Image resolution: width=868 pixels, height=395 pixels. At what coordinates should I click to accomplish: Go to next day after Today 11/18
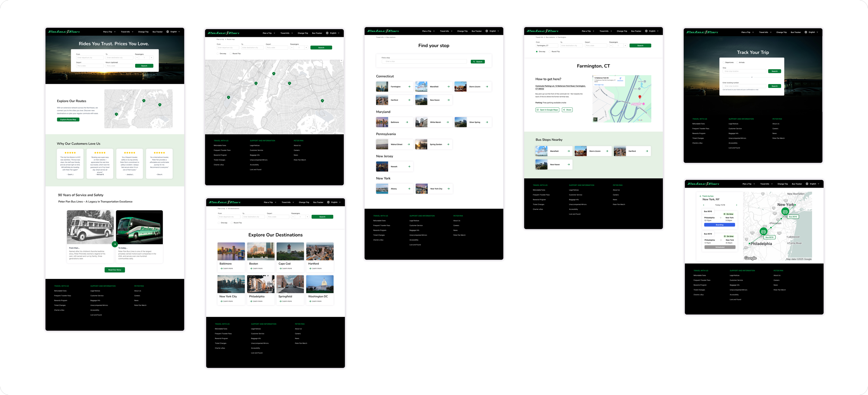pos(736,205)
